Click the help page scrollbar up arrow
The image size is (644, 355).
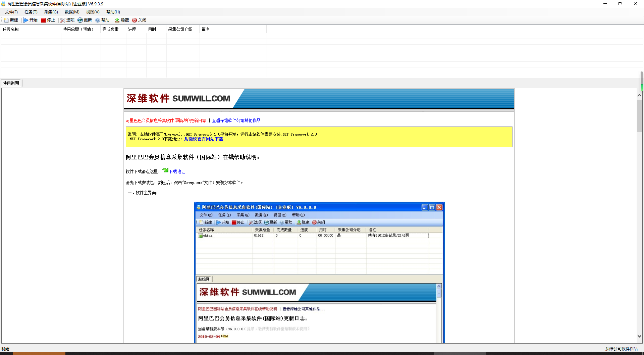point(639,96)
